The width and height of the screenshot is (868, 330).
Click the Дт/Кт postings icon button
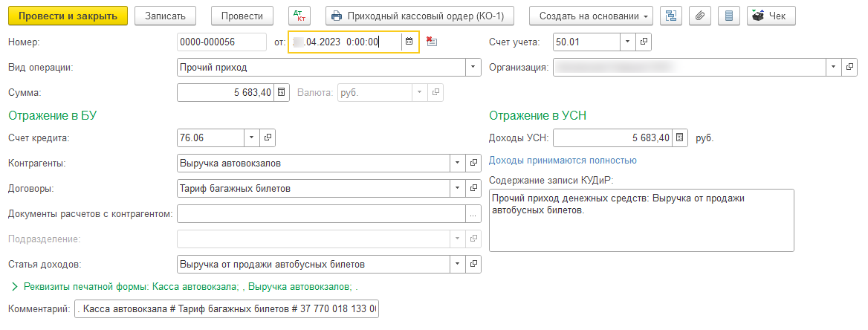coord(300,16)
